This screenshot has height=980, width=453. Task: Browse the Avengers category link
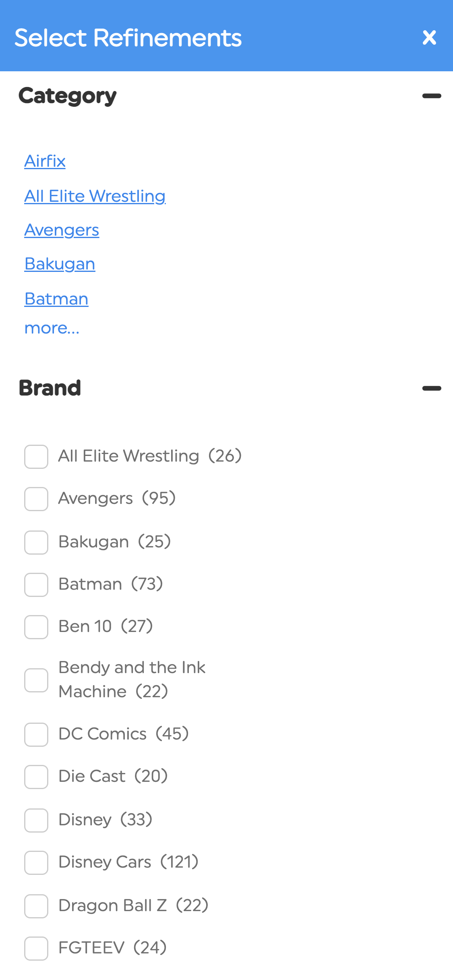tap(62, 230)
